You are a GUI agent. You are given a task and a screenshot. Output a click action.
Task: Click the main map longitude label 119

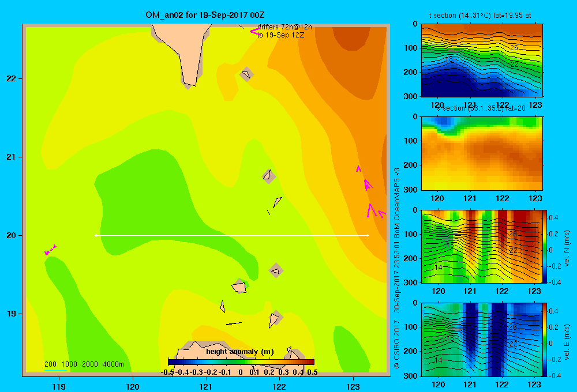[x=59, y=386]
